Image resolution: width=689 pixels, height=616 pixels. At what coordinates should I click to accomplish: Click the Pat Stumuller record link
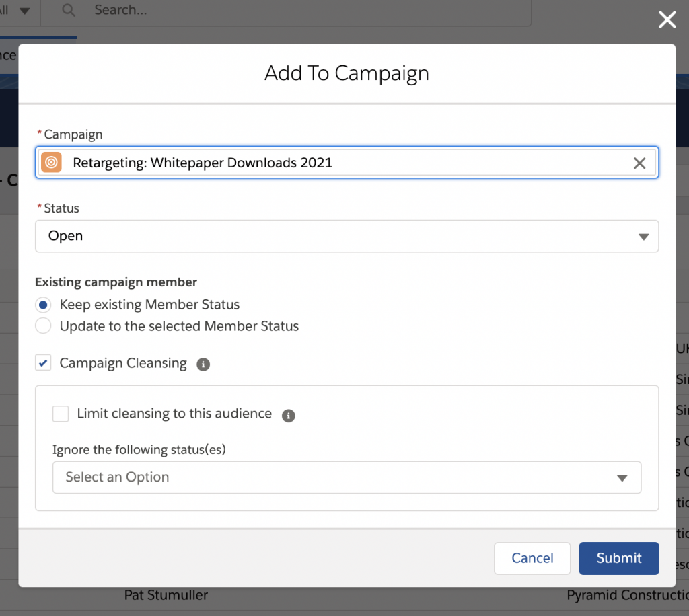[x=166, y=595]
